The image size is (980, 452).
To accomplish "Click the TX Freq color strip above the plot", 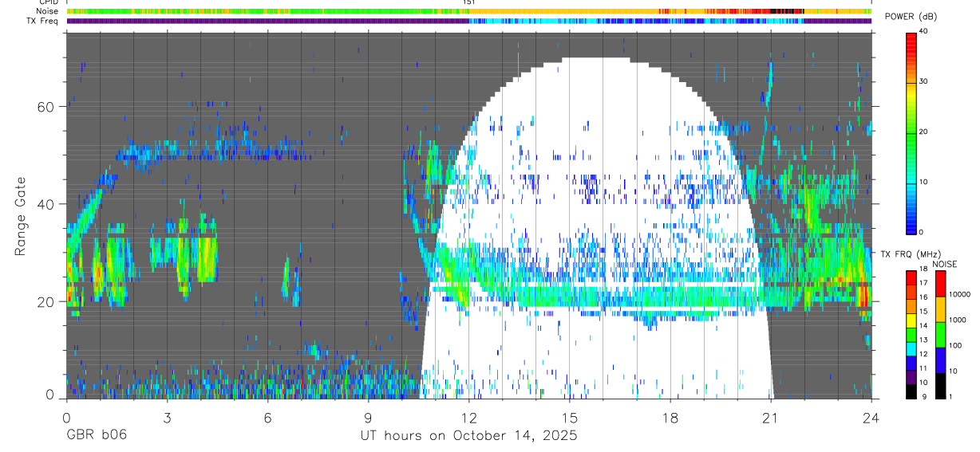I will click(x=468, y=21).
